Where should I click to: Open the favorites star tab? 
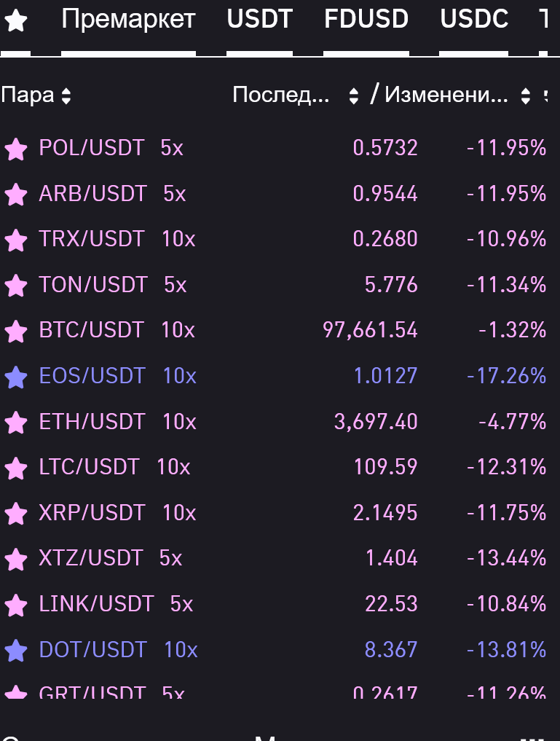pos(15,21)
